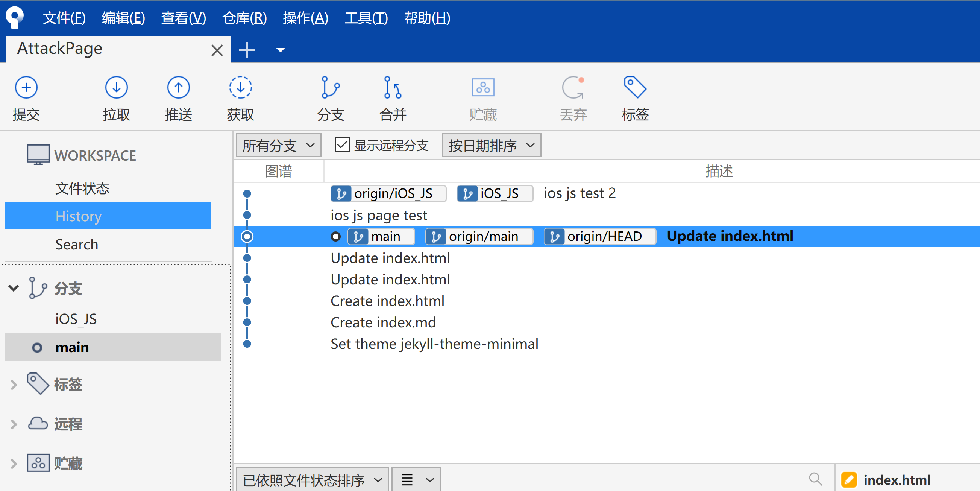This screenshot has height=491, width=980.
Task: Click the Description (描述) column header
Action: click(719, 171)
